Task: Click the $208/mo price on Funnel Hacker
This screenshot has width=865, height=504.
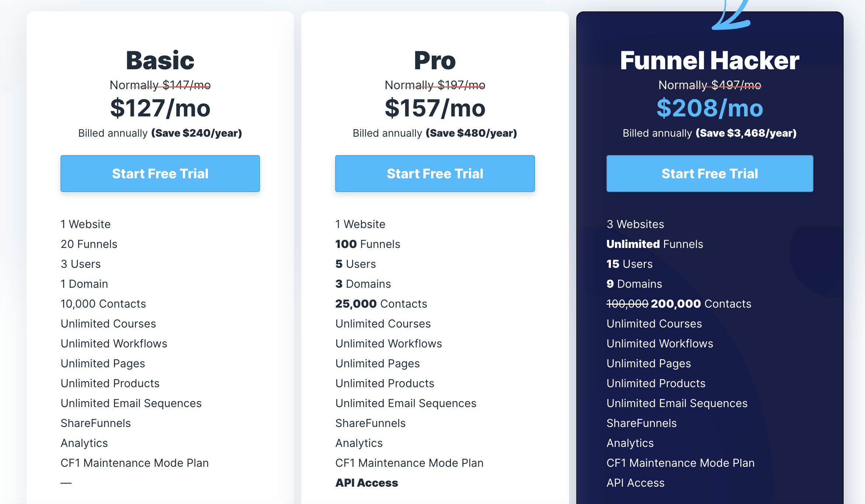Action: pyautogui.click(x=709, y=108)
